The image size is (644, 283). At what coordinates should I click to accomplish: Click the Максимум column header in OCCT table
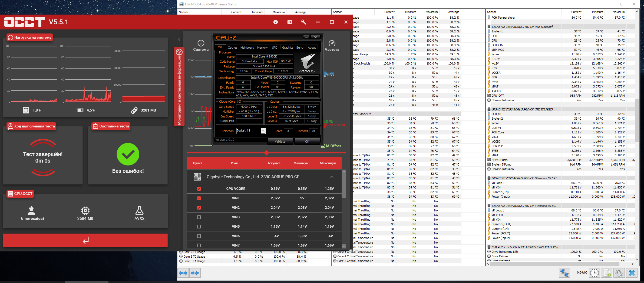(x=328, y=163)
